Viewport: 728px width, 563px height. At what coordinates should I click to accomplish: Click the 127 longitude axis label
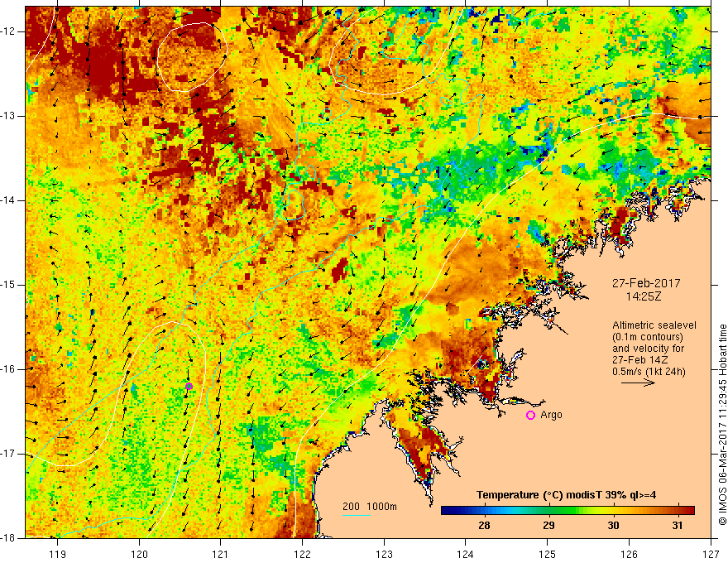[x=711, y=554]
